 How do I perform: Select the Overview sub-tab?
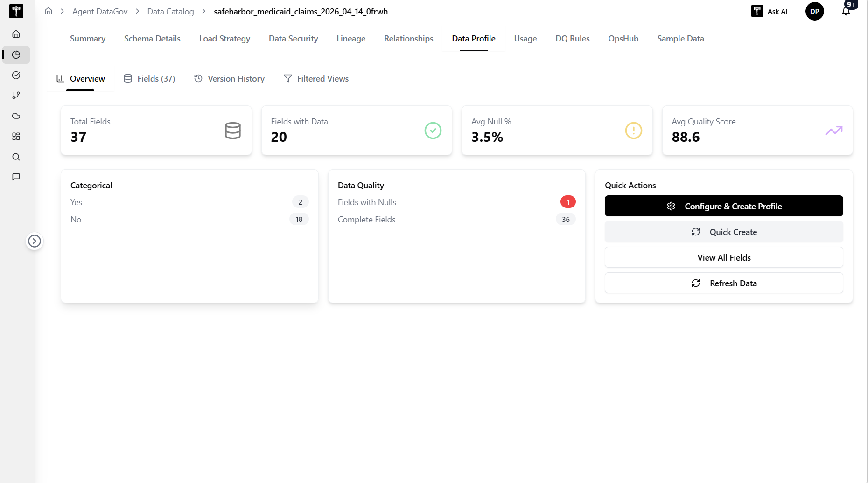coord(81,79)
